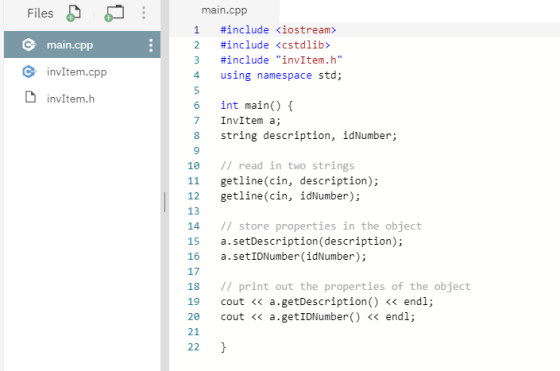Switch to the main.cpp editor tab

point(224,10)
